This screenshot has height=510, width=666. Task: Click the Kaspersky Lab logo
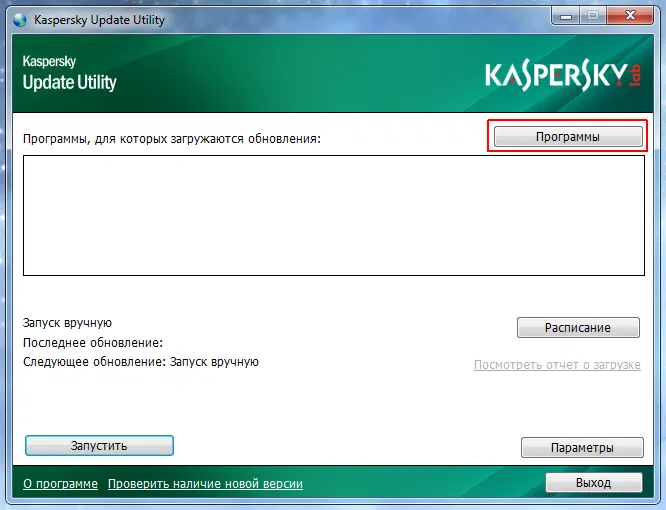(x=563, y=76)
